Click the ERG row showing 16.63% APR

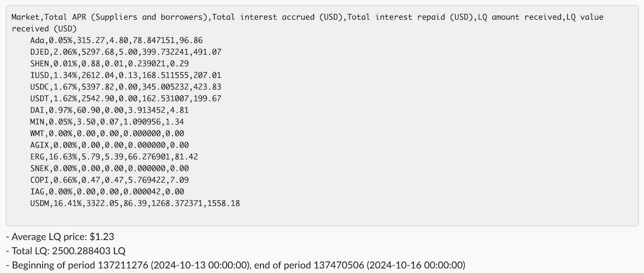(x=114, y=157)
